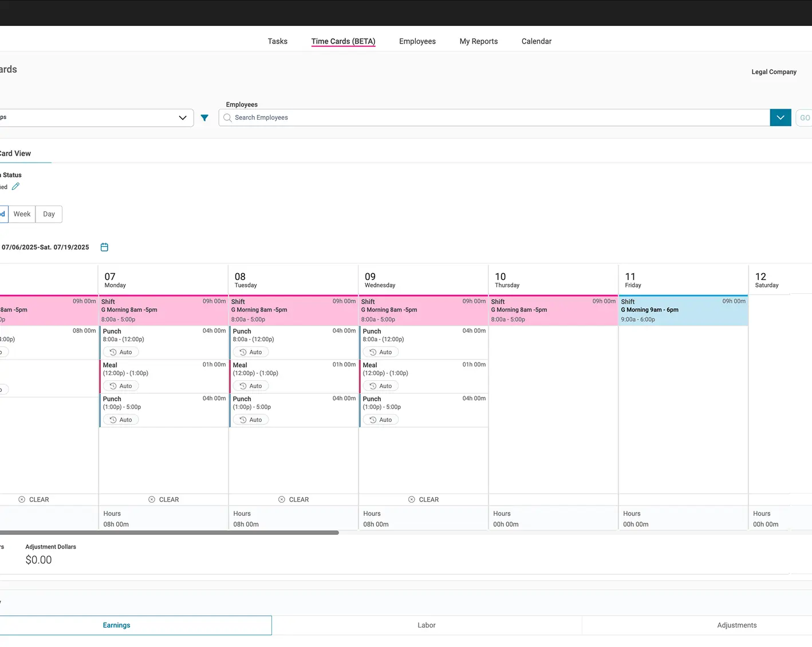Switch to the Labor tab
This screenshot has height=647, width=812.
(x=426, y=625)
